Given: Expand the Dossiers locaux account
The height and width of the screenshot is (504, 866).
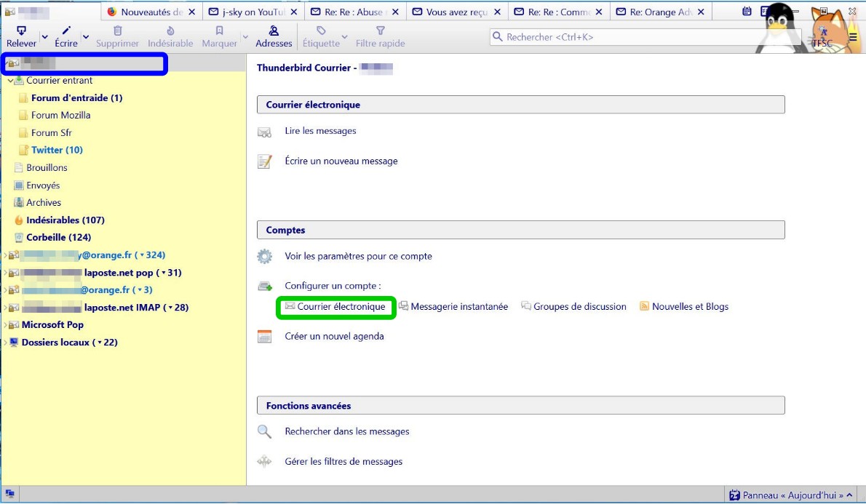Looking at the screenshot, I should [x=5, y=343].
